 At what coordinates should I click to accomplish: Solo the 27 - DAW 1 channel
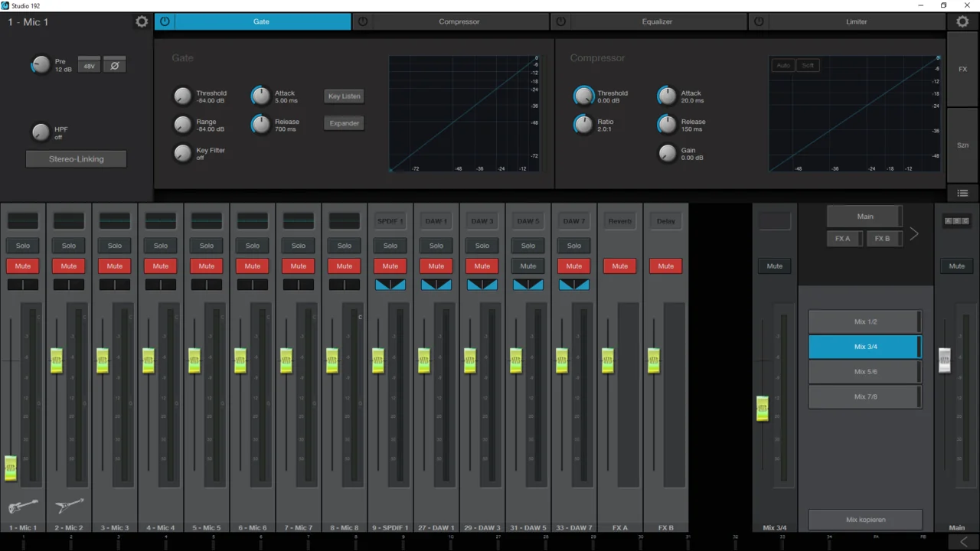tap(436, 246)
